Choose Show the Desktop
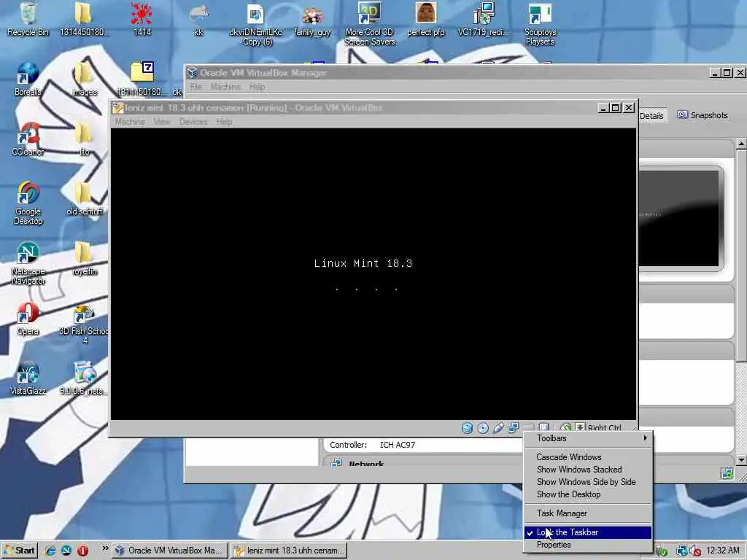Viewport: 747px width, 560px height. pyautogui.click(x=588, y=494)
